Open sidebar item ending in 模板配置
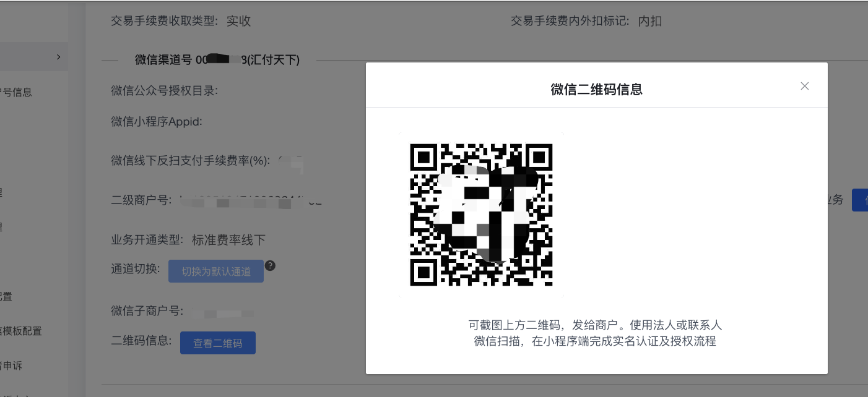Viewport: 868px width, 397px height. (x=21, y=331)
